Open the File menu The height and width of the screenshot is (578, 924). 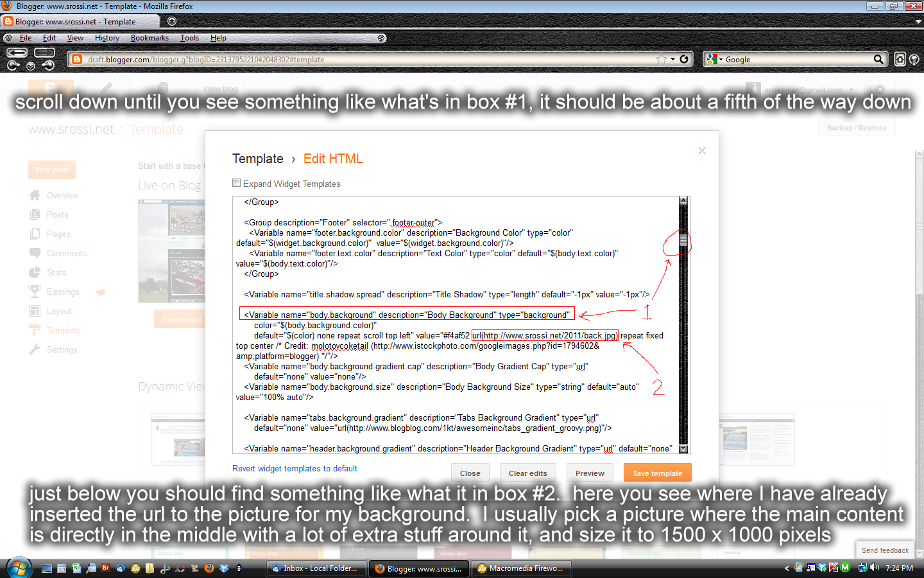[x=26, y=38]
